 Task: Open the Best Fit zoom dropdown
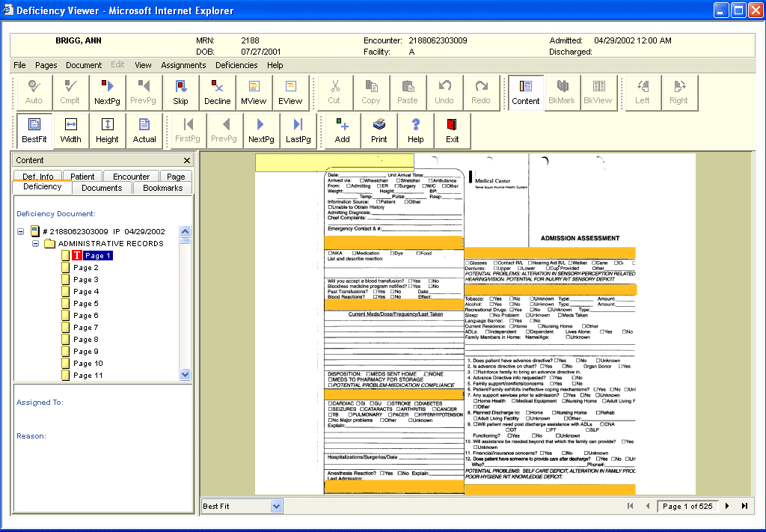point(277,506)
